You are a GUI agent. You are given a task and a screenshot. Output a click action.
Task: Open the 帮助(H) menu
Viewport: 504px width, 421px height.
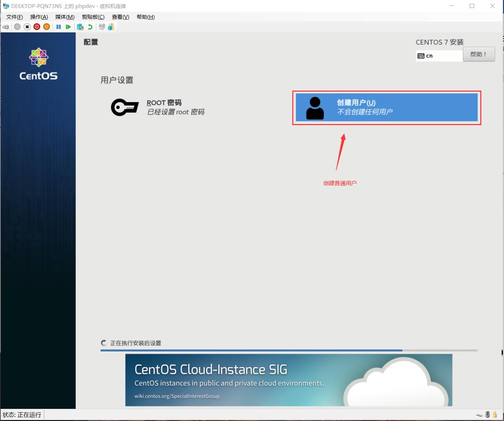(x=146, y=17)
